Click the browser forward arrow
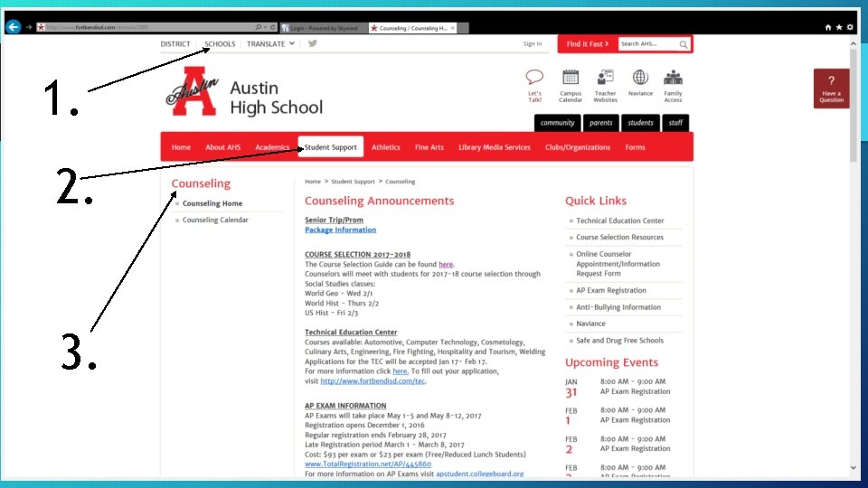Viewport: 868px width, 488px height. [x=29, y=27]
